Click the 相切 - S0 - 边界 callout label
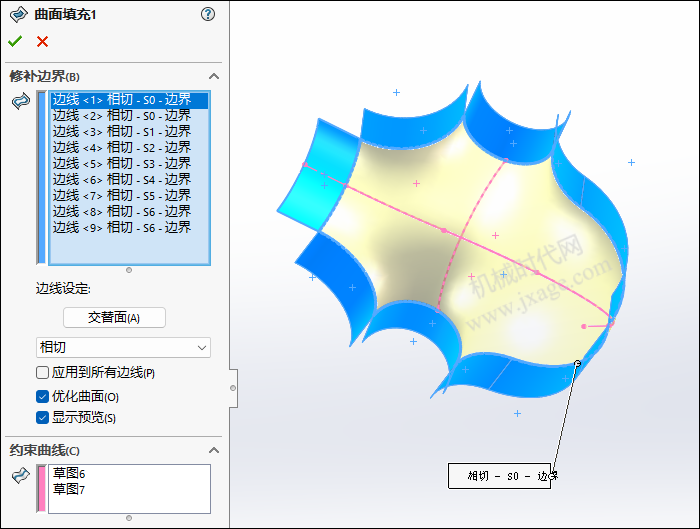 pos(499,476)
